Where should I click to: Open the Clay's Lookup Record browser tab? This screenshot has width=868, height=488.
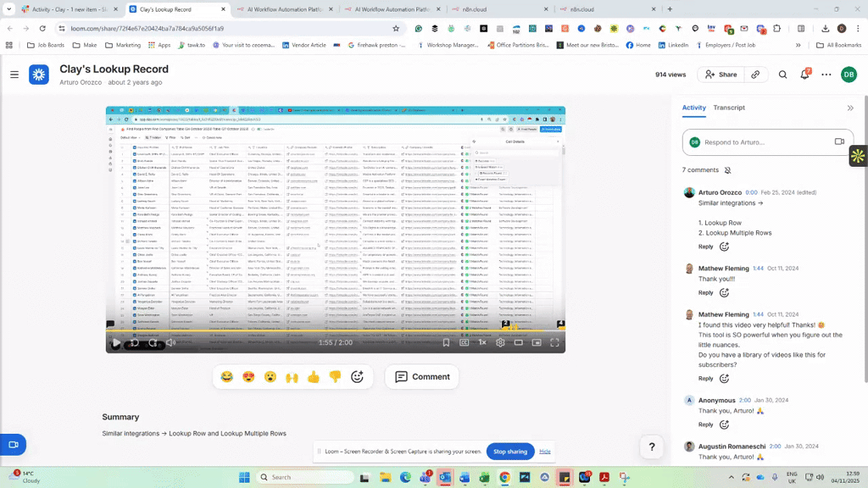tap(174, 9)
